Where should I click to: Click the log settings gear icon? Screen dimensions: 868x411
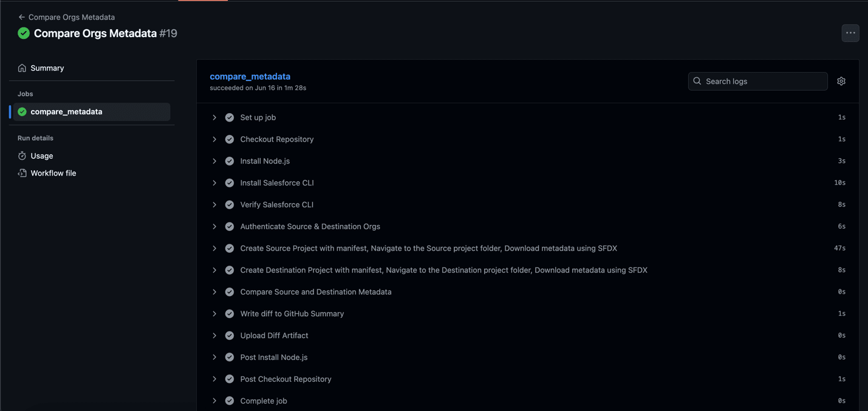click(x=841, y=81)
